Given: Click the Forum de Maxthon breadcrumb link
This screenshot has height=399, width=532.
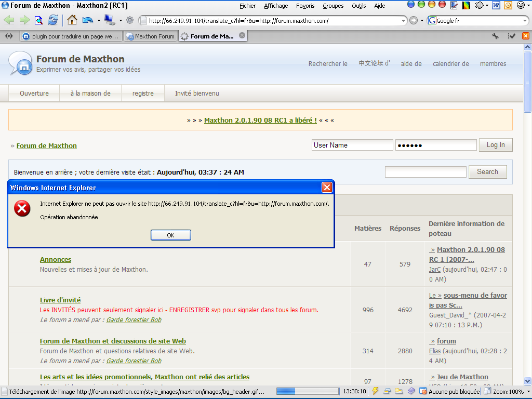Looking at the screenshot, I should tap(46, 145).
